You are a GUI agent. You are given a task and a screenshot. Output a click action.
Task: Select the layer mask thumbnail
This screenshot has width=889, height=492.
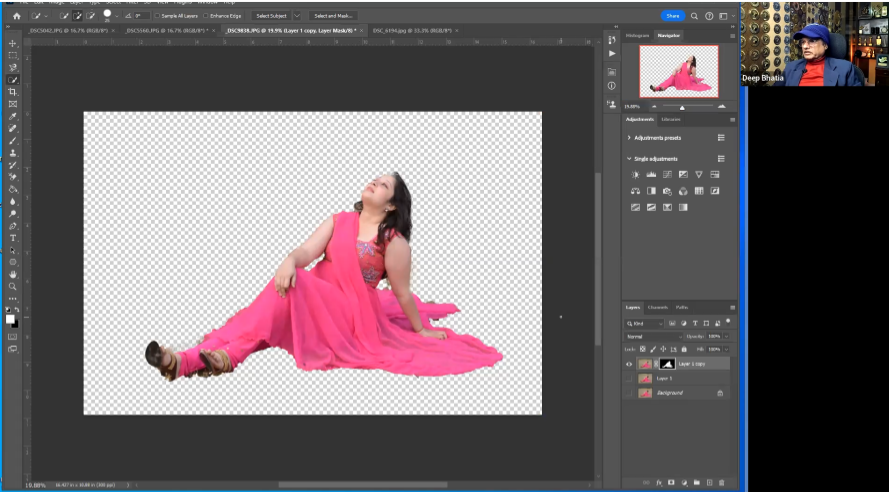coord(666,364)
